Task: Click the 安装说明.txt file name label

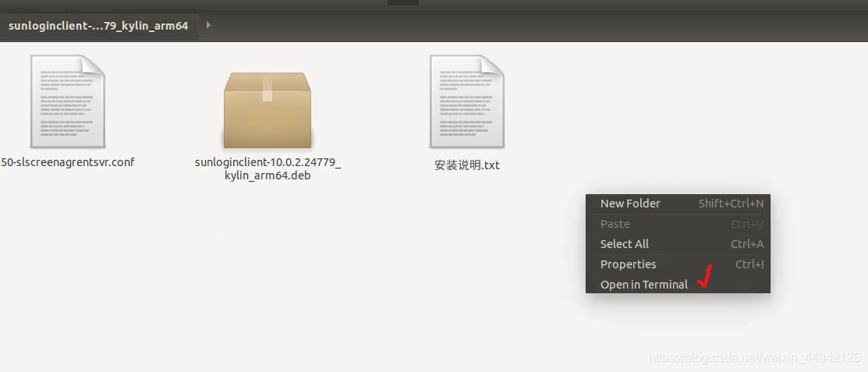Action: click(x=467, y=165)
